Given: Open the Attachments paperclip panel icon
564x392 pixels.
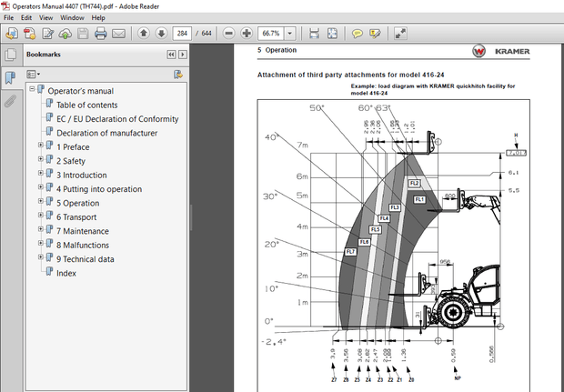Looking at the screenshot, I should click(x=11, y=102).
